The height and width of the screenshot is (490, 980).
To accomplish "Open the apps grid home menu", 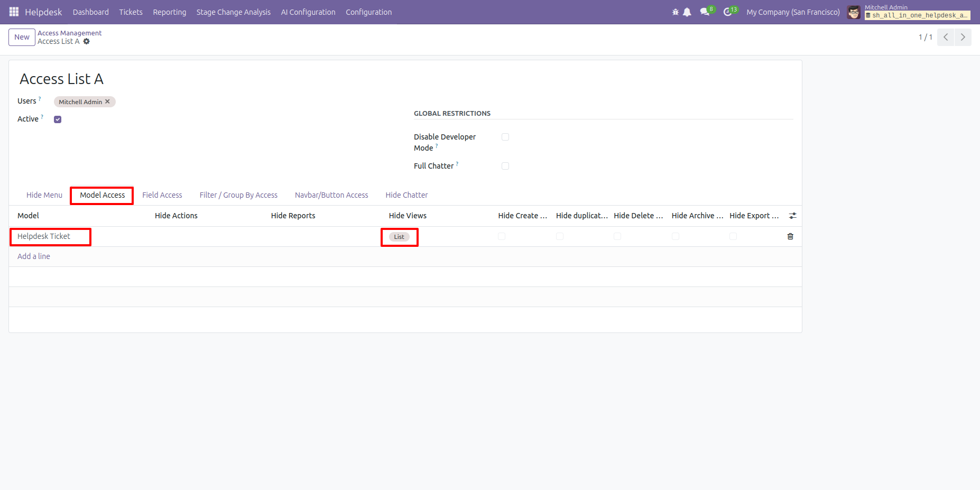I will pos(14,12).
